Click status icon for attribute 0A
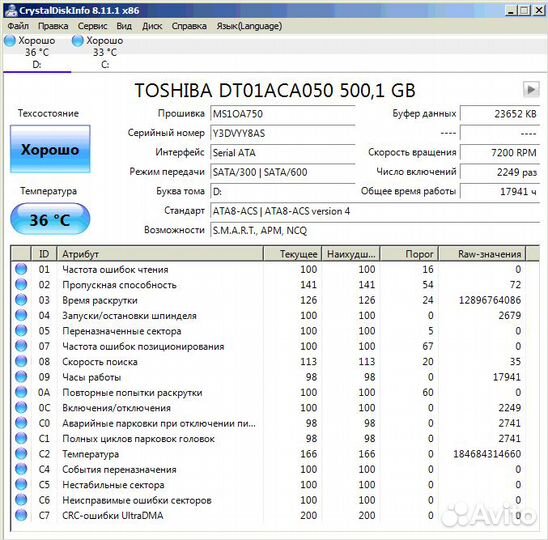548x540 pixels. (21, 392)
